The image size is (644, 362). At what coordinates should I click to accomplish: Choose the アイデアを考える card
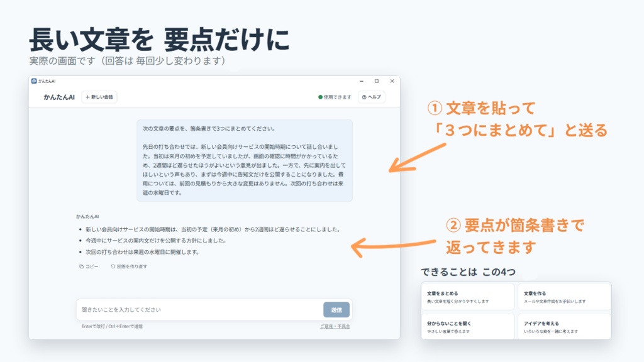(564, 327)
